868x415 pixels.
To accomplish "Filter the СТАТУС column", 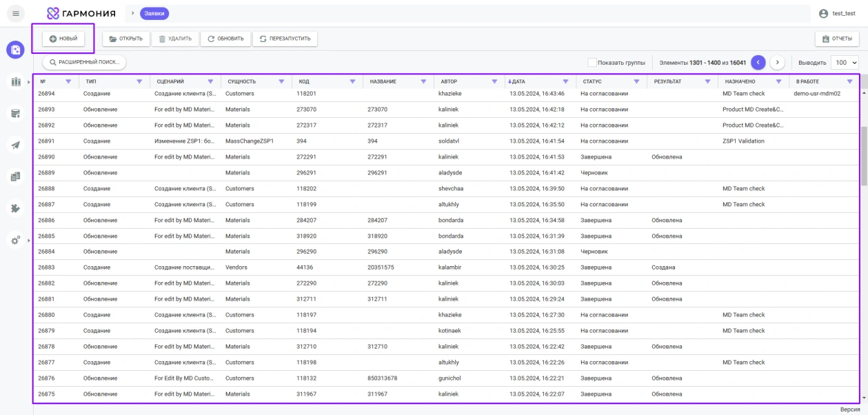I will coord(636,81).
